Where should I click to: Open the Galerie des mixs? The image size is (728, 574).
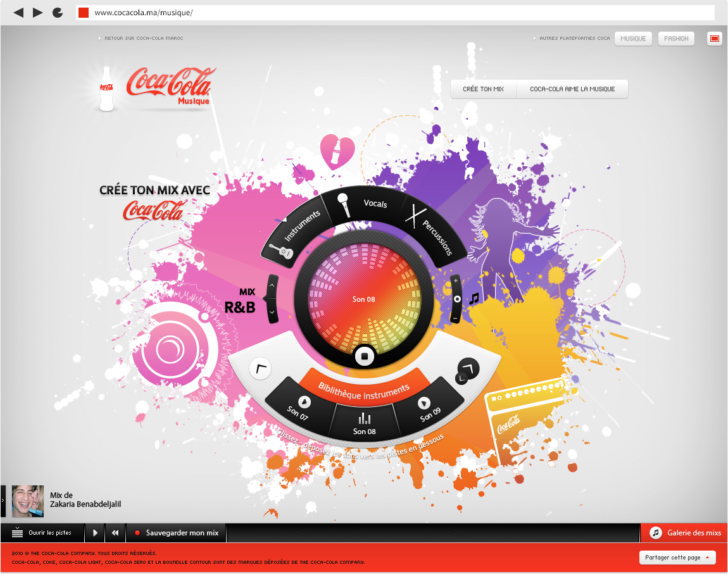click(684, 533)
